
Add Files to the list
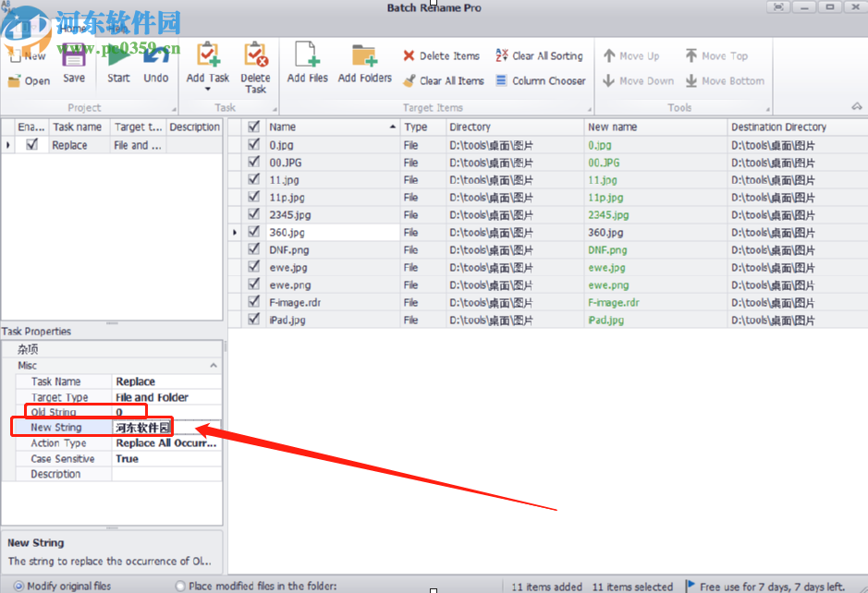pyautogui.click(x=307, y=62)
